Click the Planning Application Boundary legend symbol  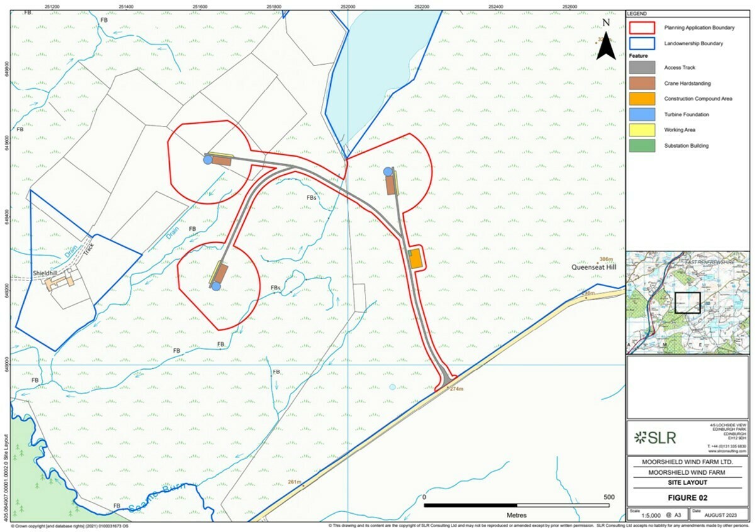tap(642, 27)
